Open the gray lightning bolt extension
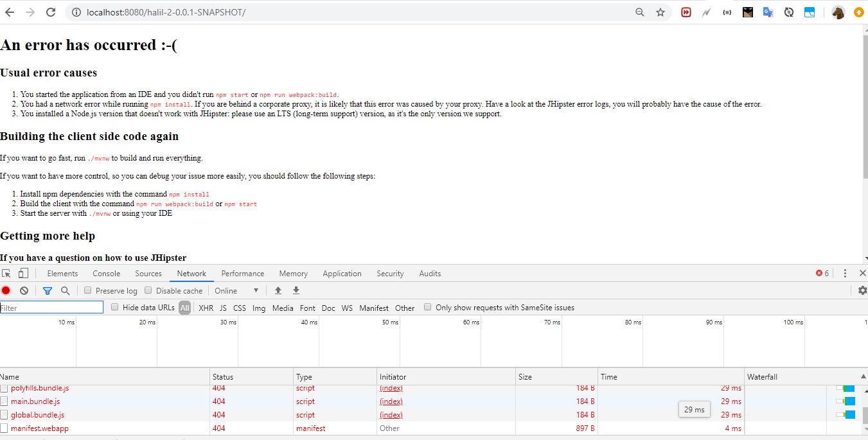The image size is (868, 440). pos(706,12)
